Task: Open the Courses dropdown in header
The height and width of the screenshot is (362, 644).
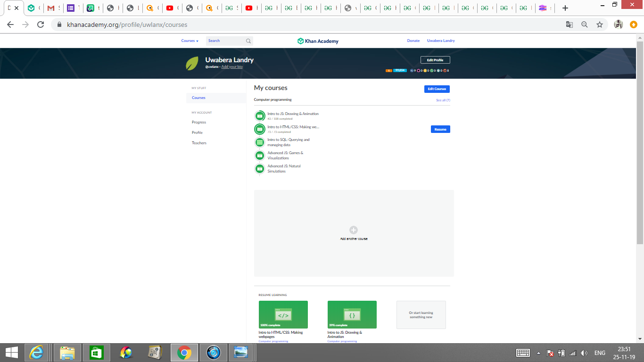Action: (190, 41)
